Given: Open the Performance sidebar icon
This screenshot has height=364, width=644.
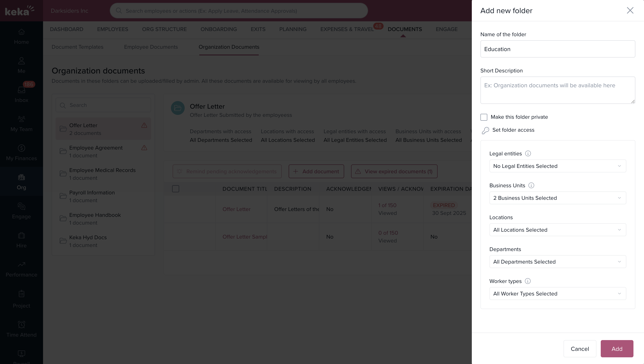Looking at the screenshot, I should pyautogui.click(x=21, y=265).
